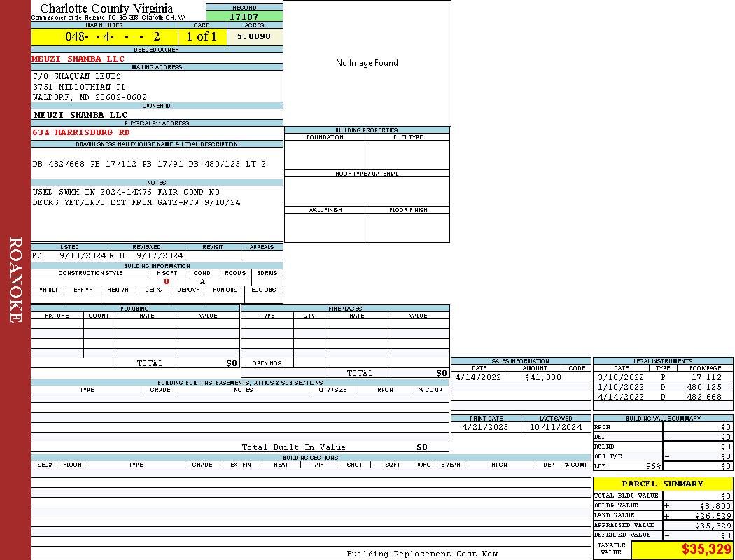Viewport: 735px width, 560px height.
Task: Click the red taxable value $35,329
Action: coord(706,549)
